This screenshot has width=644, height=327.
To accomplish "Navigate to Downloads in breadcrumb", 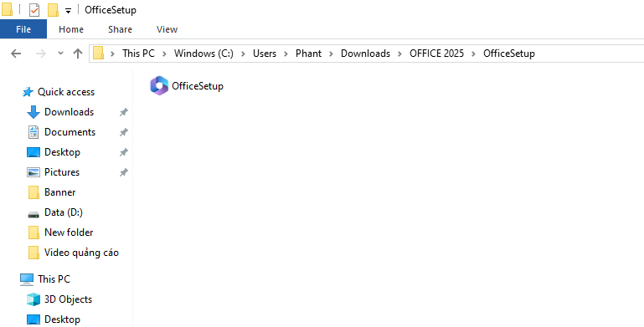I will tap(365, 54).
